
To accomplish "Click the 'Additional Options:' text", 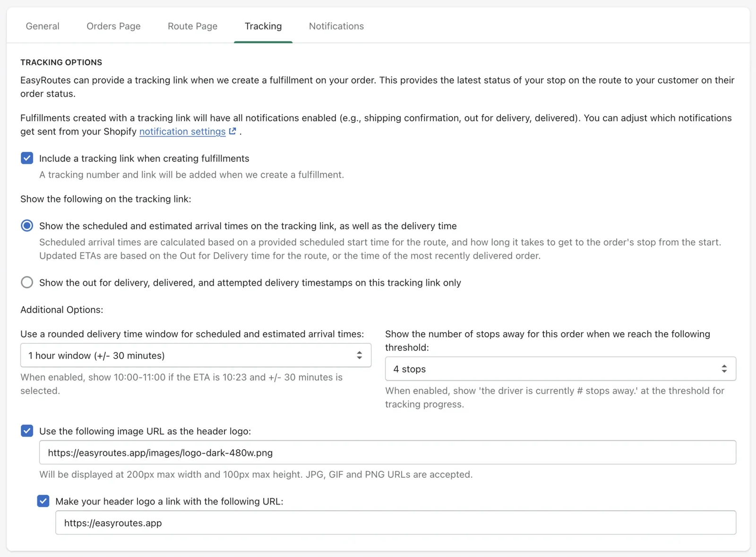I will coord(61,309).
